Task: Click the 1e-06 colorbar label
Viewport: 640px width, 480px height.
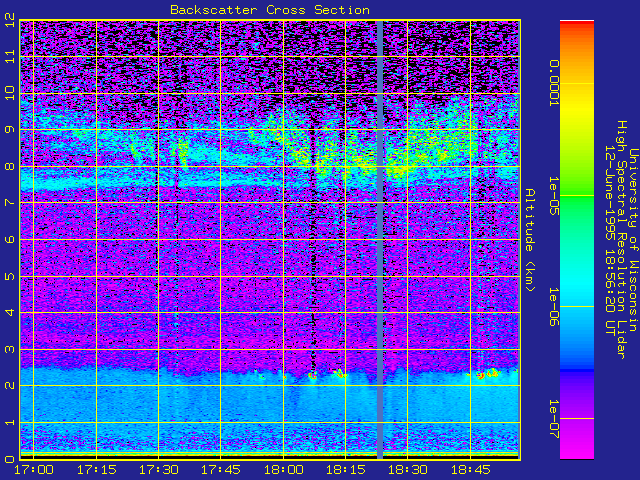Action: pos(554,307)
